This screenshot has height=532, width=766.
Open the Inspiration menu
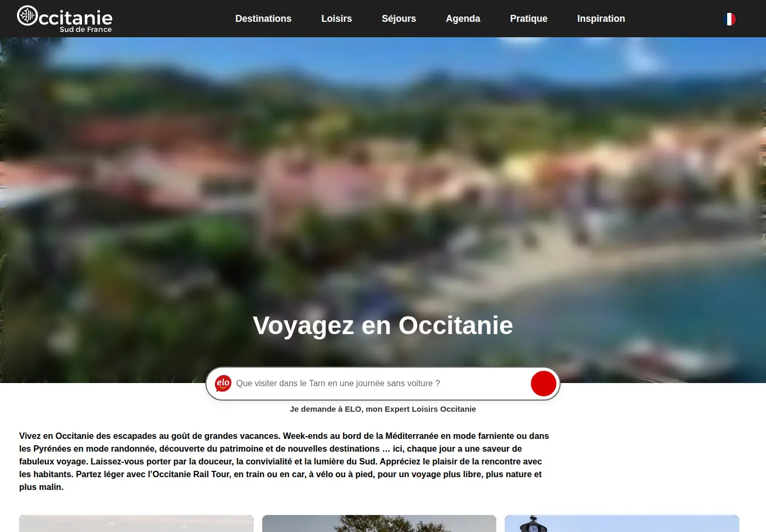601,19
